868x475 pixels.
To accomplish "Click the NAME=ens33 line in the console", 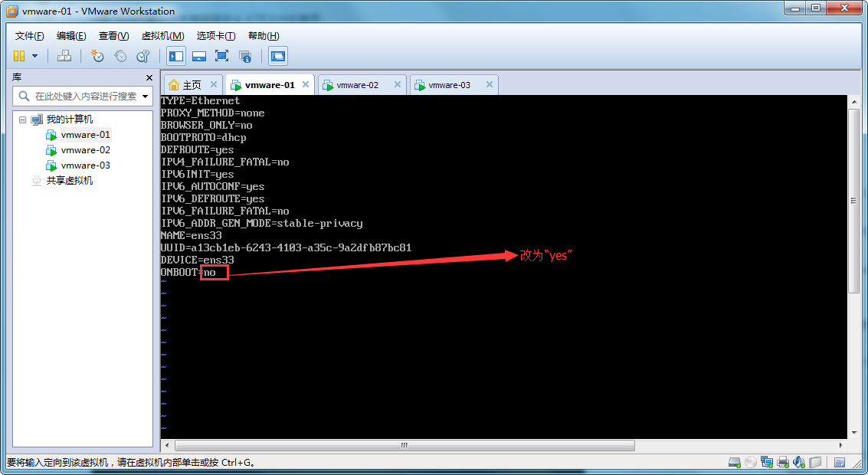I will pyautogui.click(x=191, y=236).
